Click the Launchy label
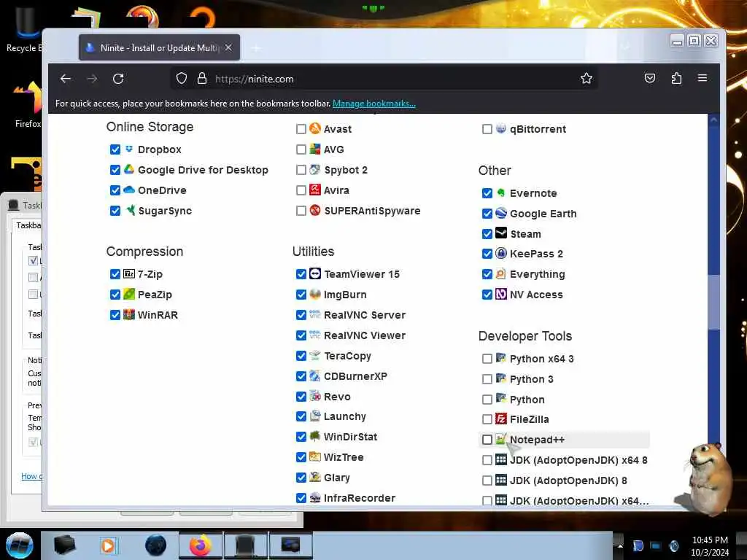This screenshot has height=560, width=747. click(345, 416)
